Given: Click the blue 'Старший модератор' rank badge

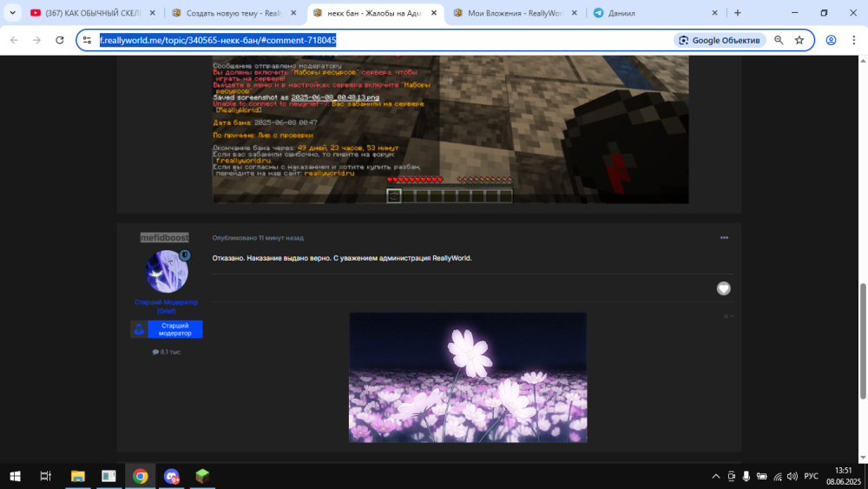Looking at the screenshot, I should coord(166,329).
